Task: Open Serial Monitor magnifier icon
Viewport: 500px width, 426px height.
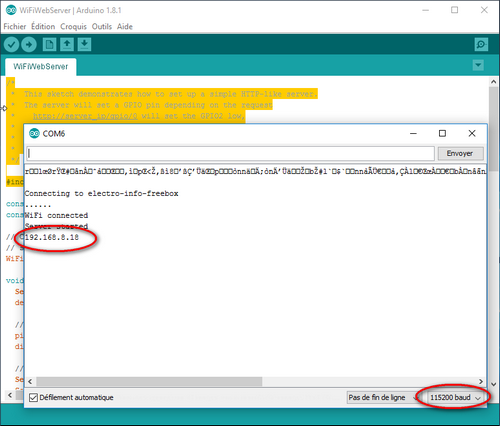Action: pos(481,44)
